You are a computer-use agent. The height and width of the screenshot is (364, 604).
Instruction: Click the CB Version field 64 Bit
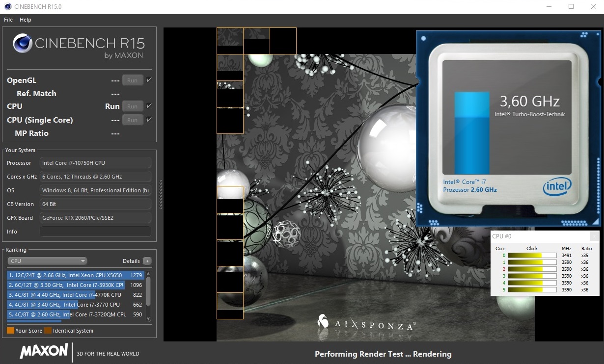(95, 204)
